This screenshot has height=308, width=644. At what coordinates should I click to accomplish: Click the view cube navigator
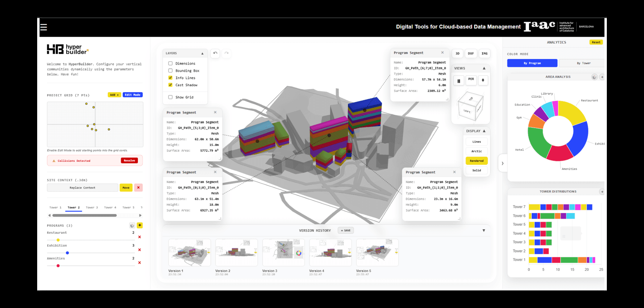pos(470,106)
